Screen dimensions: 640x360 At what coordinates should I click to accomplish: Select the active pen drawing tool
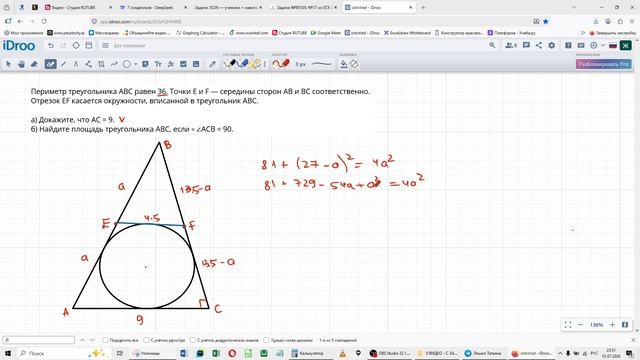coord(51,64)
